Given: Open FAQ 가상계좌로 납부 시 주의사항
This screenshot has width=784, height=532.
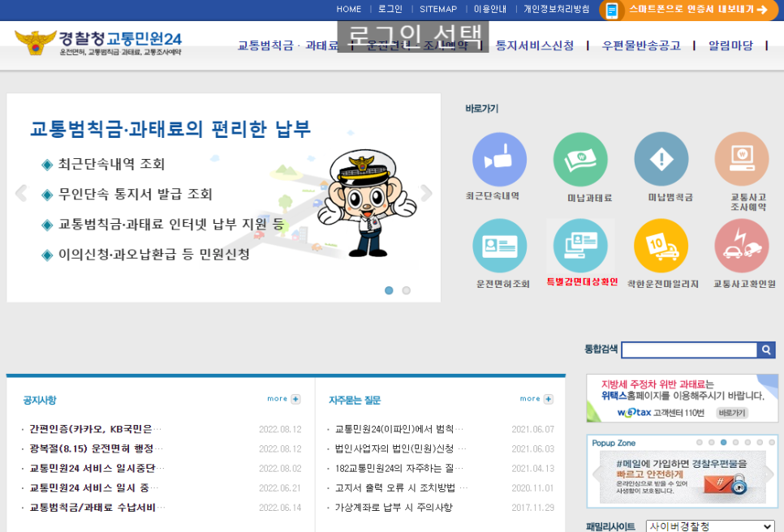Looking at the screenshot, I should (394, 508).
